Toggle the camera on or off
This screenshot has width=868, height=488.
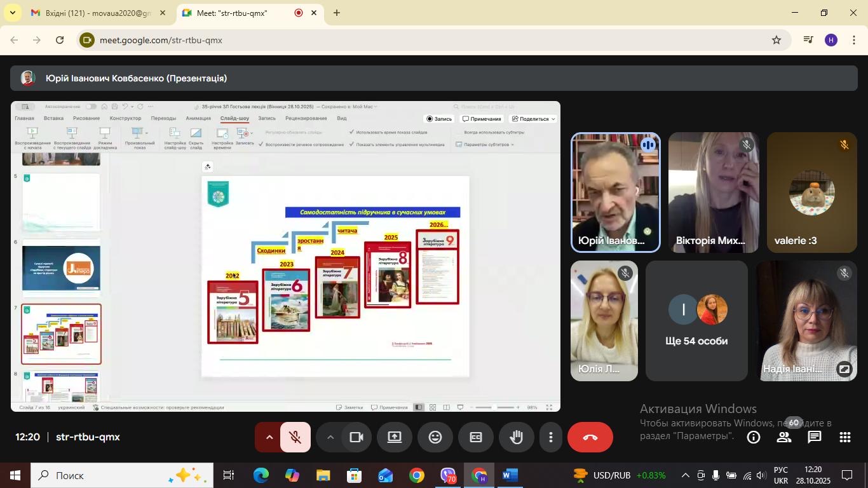click(356, 437)
